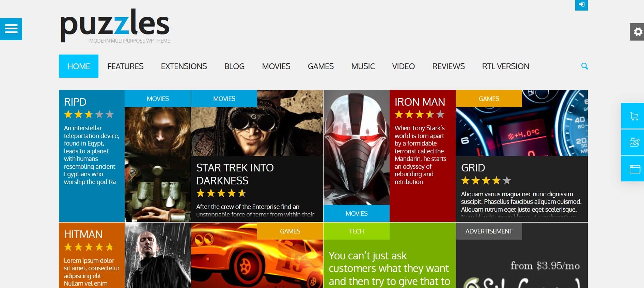
Task: Open the FEATURES menu
Action: [x=125, y=66]
